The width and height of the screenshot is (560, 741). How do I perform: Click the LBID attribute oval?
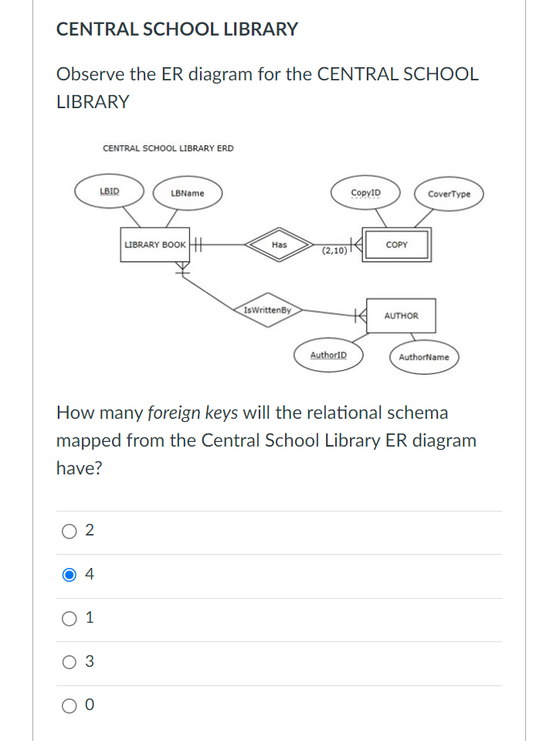(109, 190)
